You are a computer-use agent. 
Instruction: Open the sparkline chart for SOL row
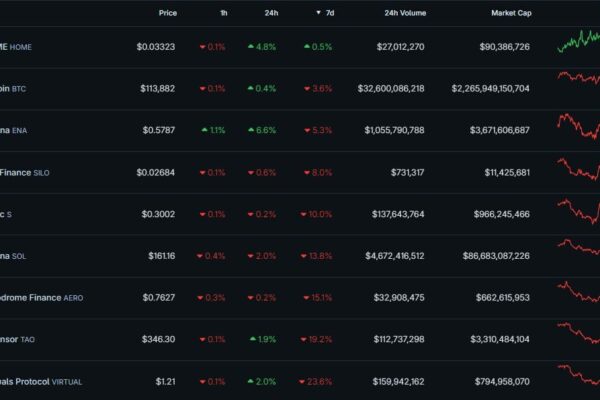579,247
